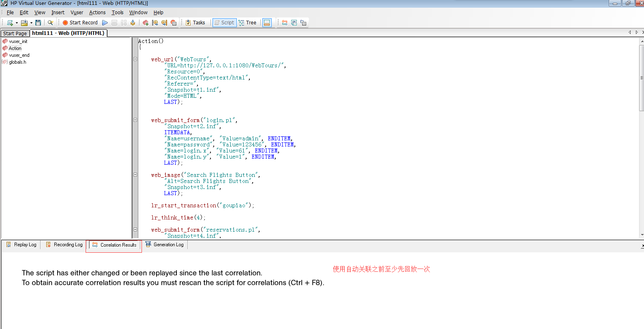Open the Actions menu
The width and height of the screenshot is (644, 329).
(x=97, y=13)
